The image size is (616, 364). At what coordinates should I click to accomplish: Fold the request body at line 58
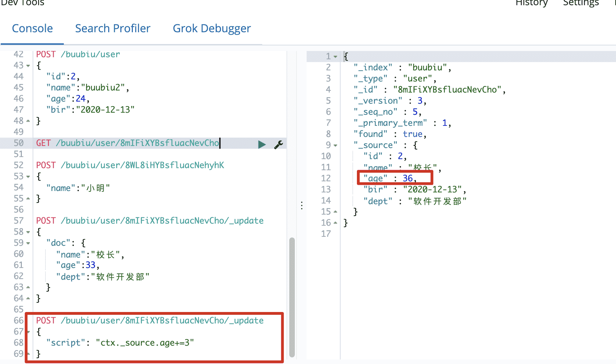pyautogui.click(x=28, y=232)
